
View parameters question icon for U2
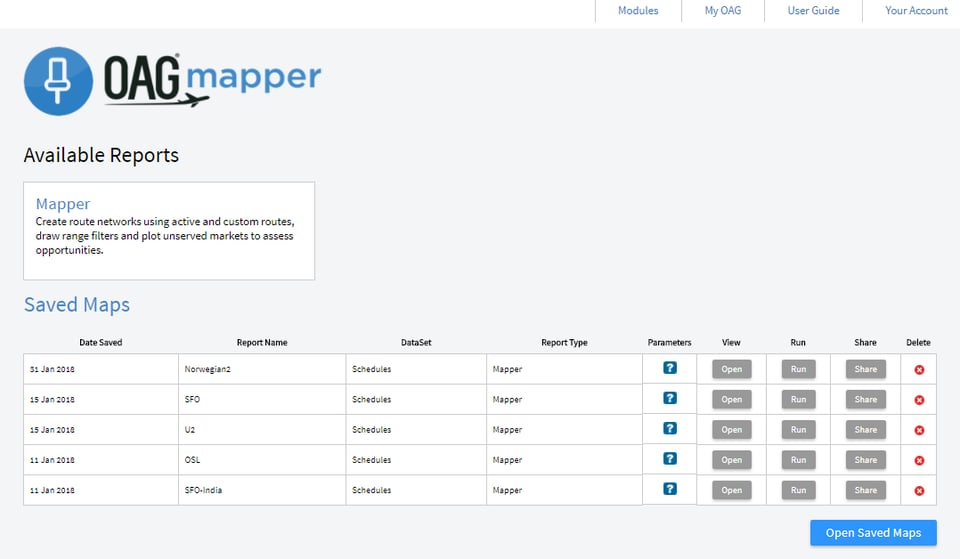tap(670, 429)
